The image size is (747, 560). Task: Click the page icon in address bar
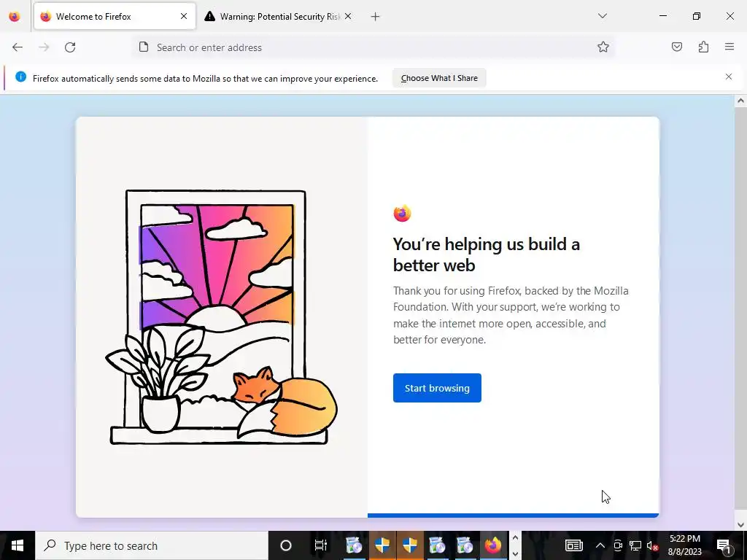(144, 47)
